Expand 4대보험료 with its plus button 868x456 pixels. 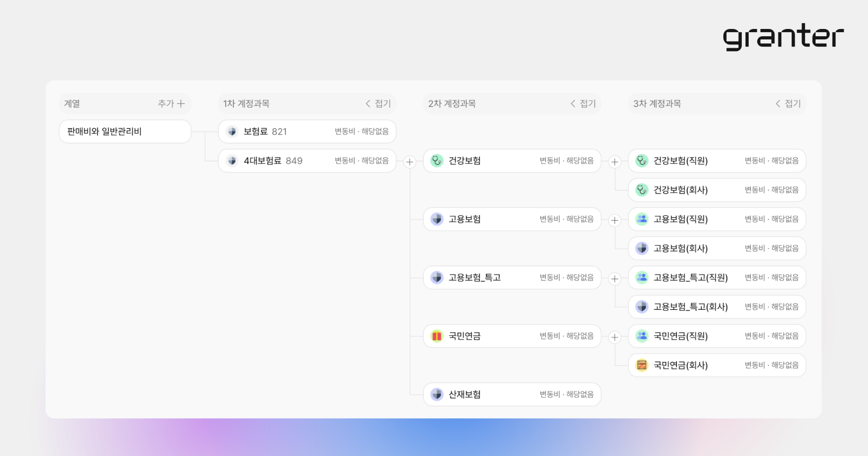click(410, 162)
